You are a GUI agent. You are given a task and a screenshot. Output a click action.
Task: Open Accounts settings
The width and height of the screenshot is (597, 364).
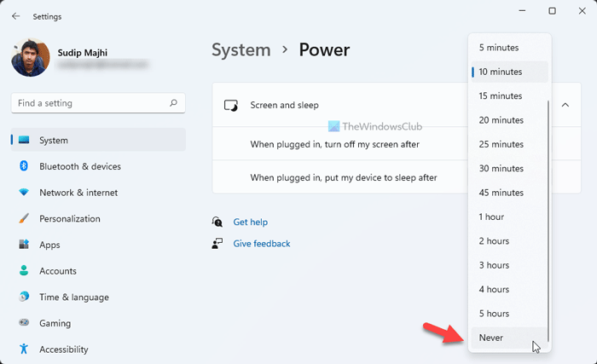58,271
